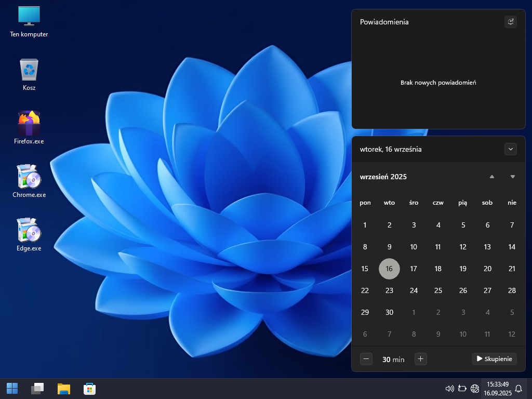Launch Microsoft Store from the taskbar
This screenshot has width=532, height=399.
coord(89,389)
